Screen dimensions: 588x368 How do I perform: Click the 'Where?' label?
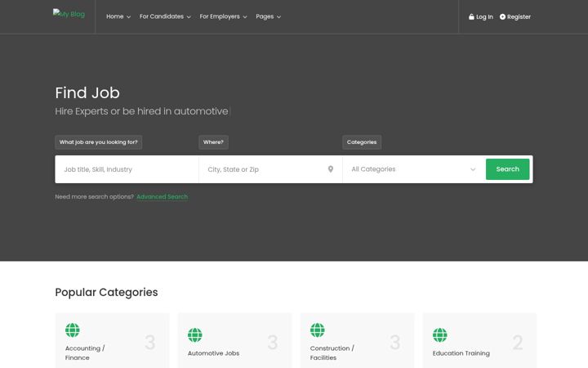[x=213, y=142]
